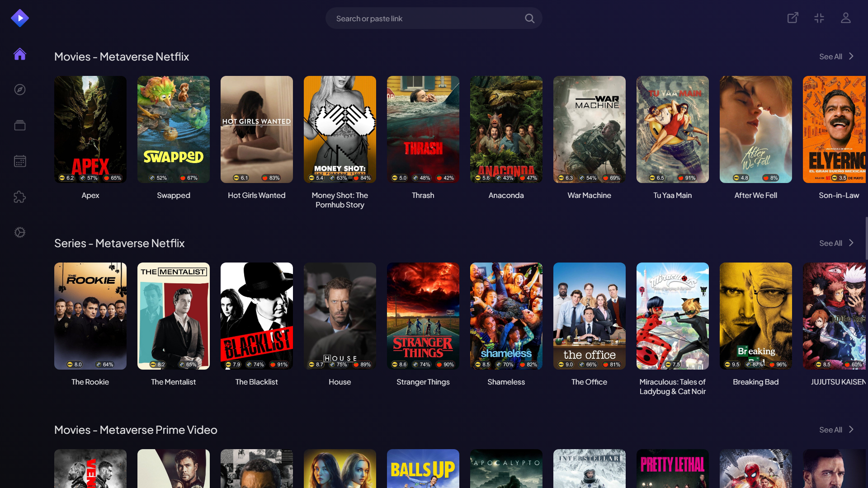The height and width of the screenshot is (488, 868).
Task: Open the Balls Up poster
Action: [x=423, y=469]
